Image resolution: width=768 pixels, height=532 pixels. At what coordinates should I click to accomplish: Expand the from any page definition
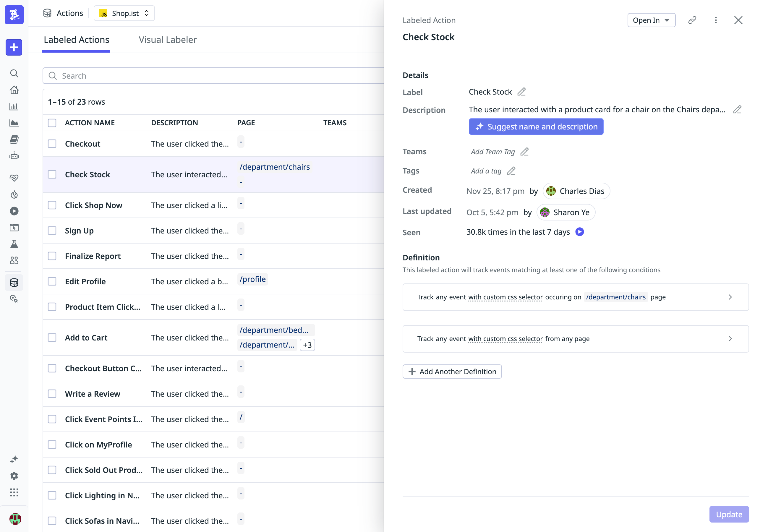[x=576, y=339]
